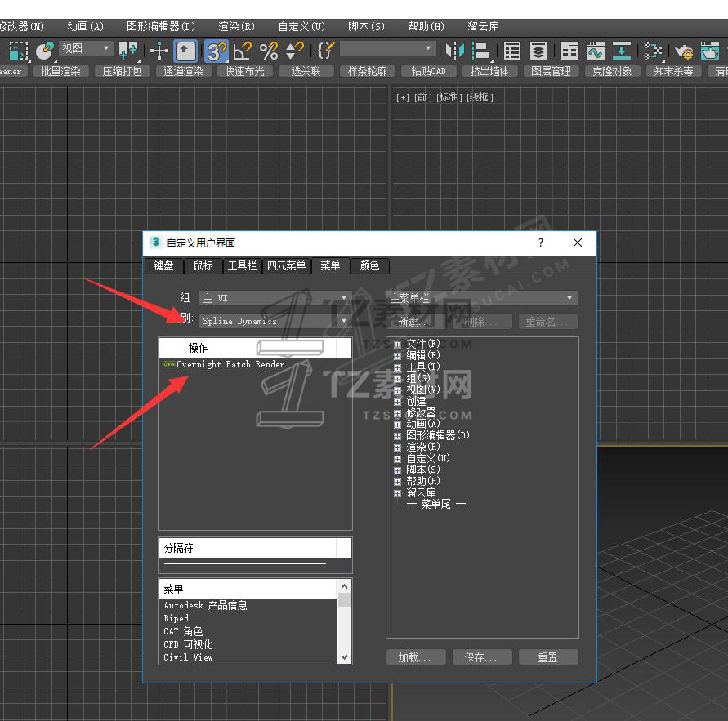The height and width of the screenshot is (721, 728).
Task: Click the 3ds Max icon in dialog title
Action: tap(155, 243)
